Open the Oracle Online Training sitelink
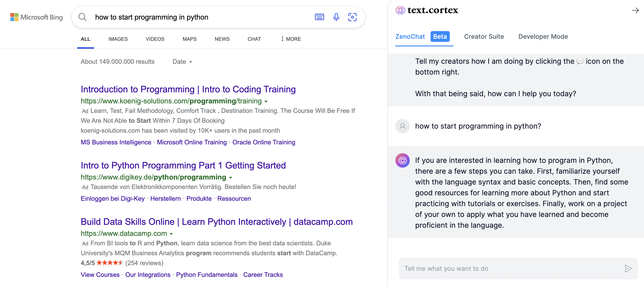This screenshot has width=644, height=287. click(264, 142)
